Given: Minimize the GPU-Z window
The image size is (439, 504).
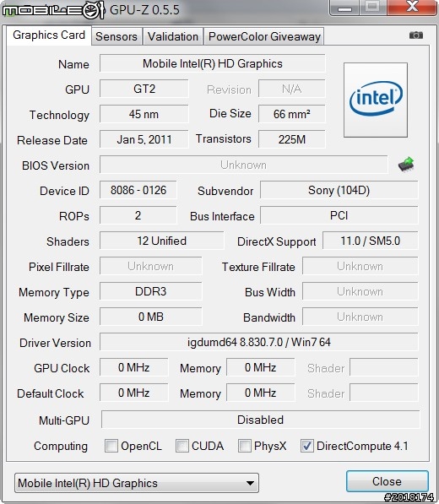Looking at the screenshot, I should [344, 8].
